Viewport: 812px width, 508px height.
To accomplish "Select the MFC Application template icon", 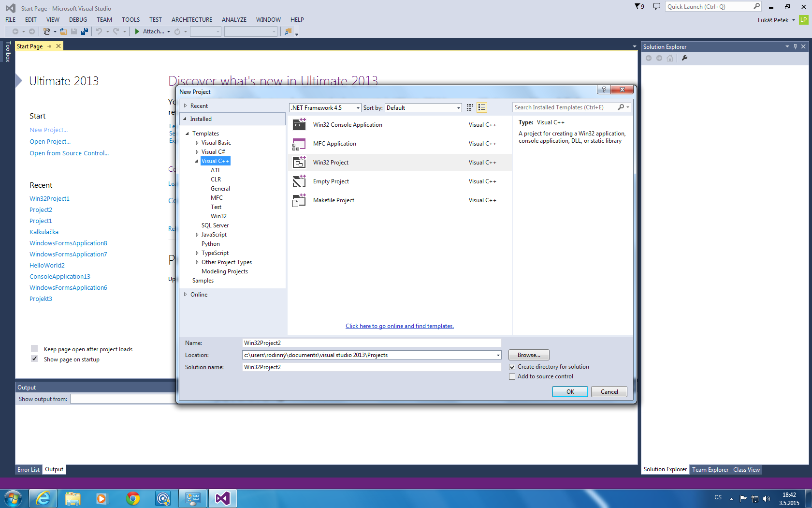I will click(x=299, y=144).
